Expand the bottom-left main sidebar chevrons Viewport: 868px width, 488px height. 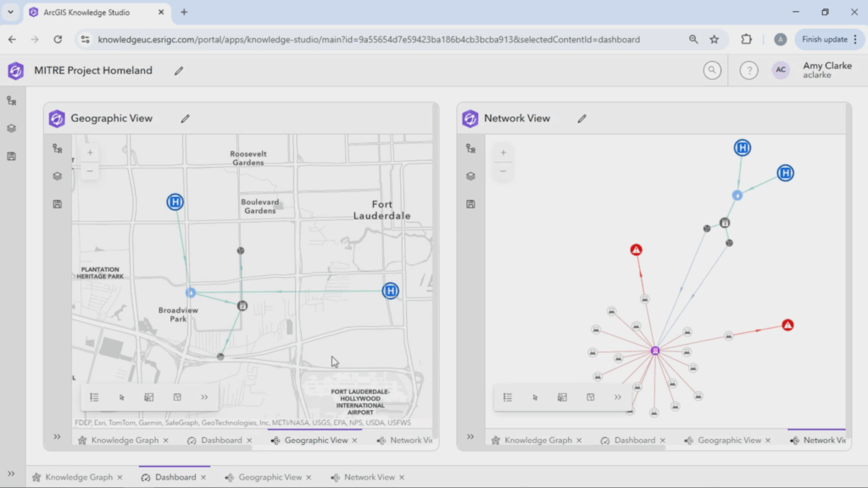(x=11, y=474)
